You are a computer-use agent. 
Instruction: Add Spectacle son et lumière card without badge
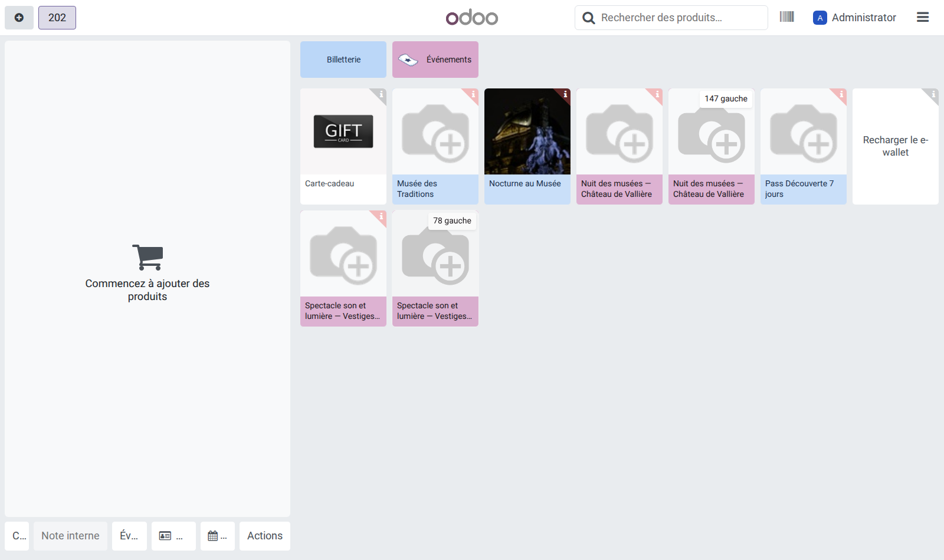point(343,268)
